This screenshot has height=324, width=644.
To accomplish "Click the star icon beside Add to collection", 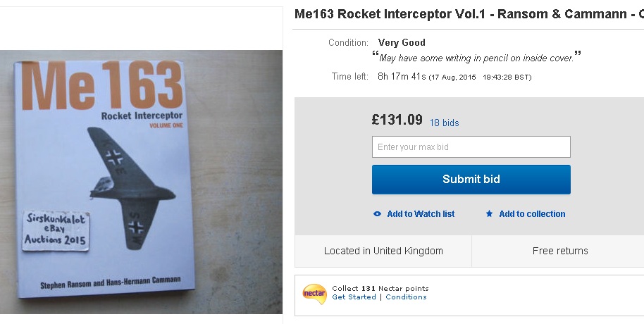I will 489,214.
